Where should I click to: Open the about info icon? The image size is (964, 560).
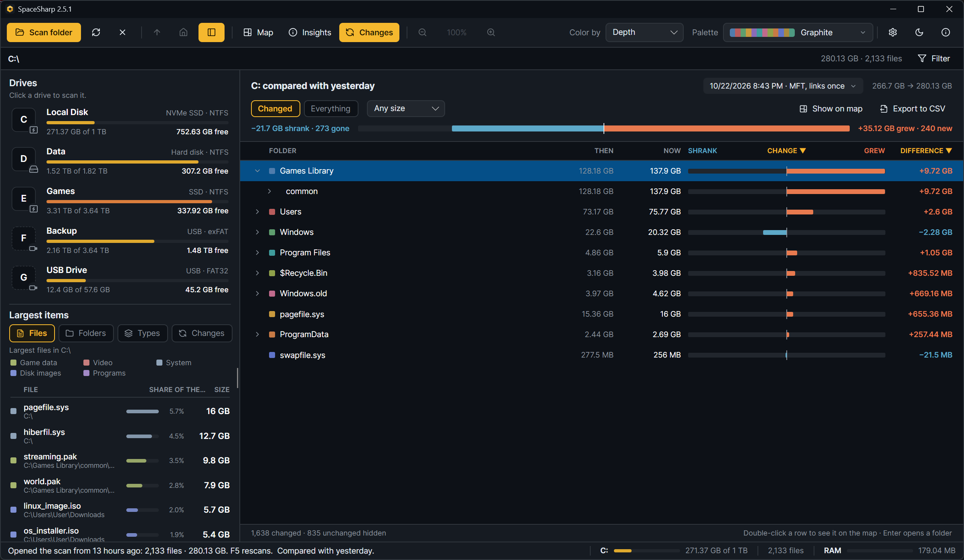946,32
